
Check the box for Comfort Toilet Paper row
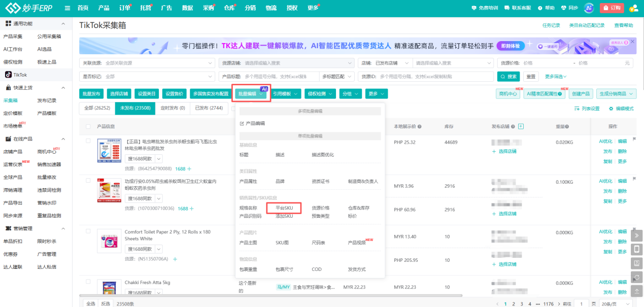click(x=88, y=231)
